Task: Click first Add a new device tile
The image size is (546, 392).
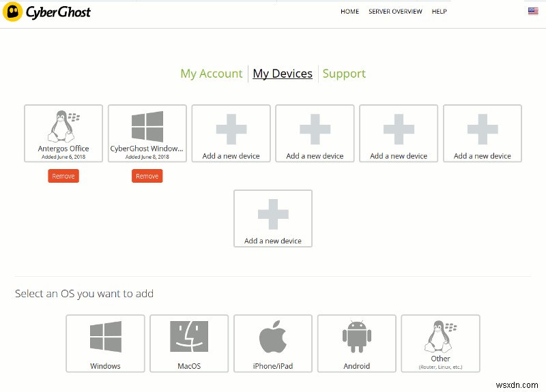Action: 231,133
